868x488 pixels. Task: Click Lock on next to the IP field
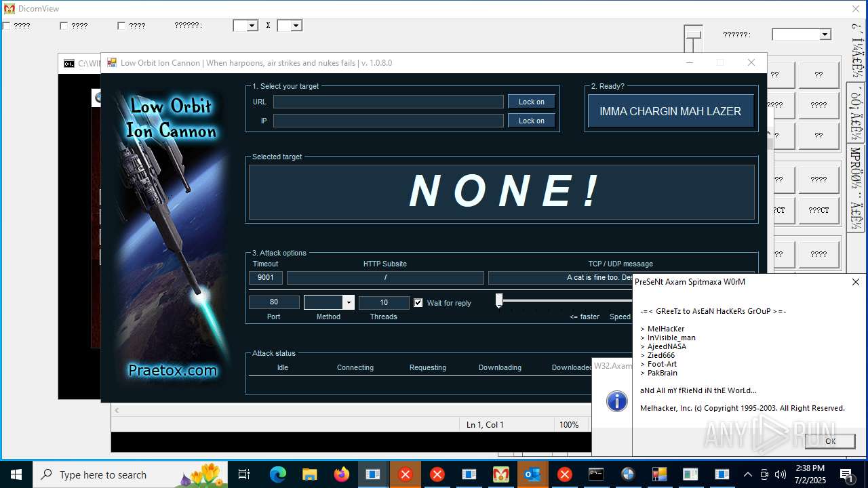[532, 121]
